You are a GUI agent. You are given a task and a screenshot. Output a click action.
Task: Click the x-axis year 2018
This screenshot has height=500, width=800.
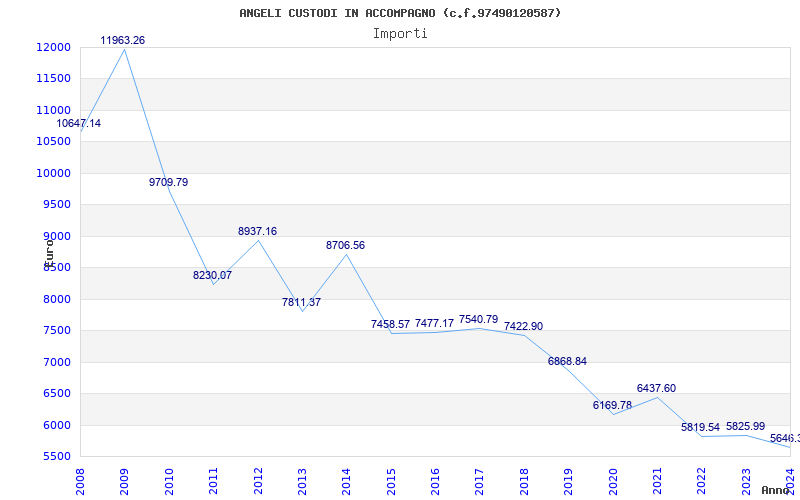click(x=524, y=481)
